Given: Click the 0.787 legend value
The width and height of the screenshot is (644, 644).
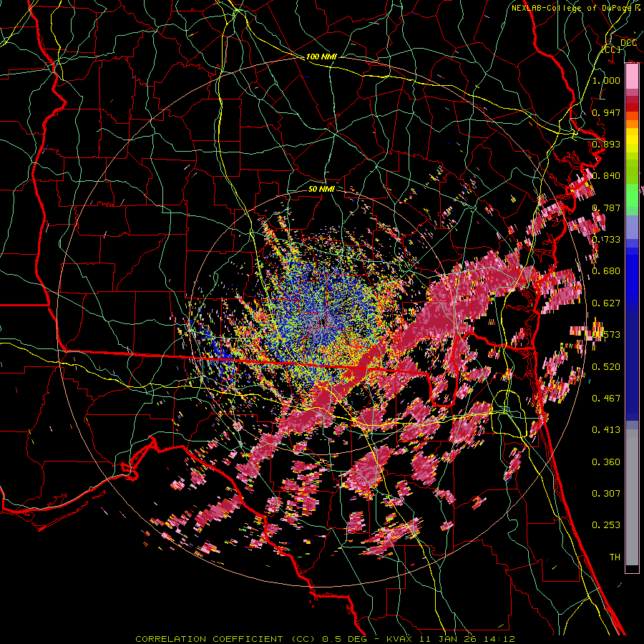Looking at the screenshot, I should (606, 208).
